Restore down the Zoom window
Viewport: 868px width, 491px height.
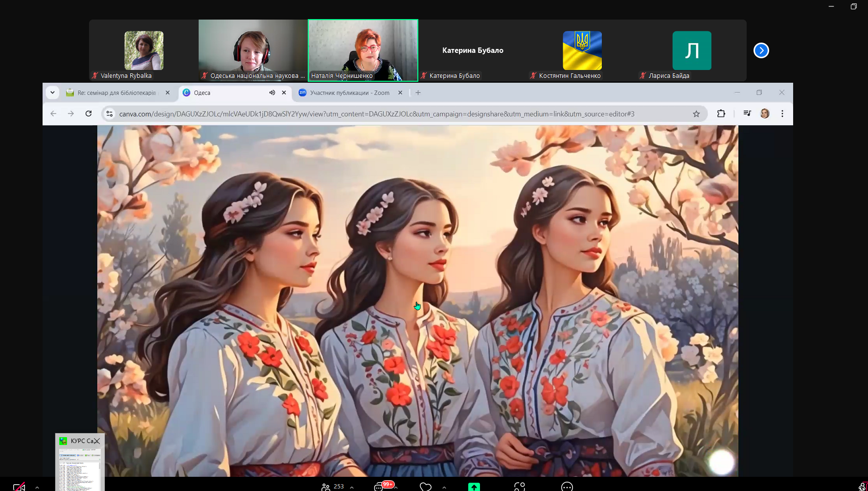854,6
